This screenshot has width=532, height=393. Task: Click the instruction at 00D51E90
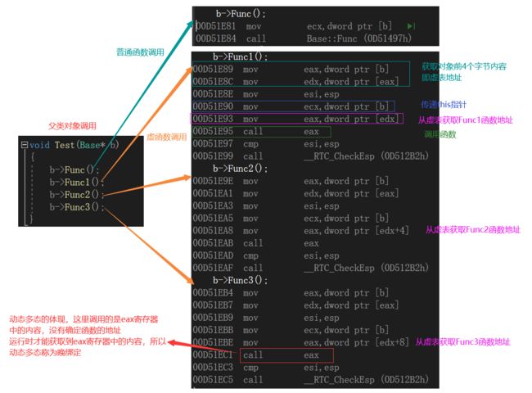coord(291,106)
